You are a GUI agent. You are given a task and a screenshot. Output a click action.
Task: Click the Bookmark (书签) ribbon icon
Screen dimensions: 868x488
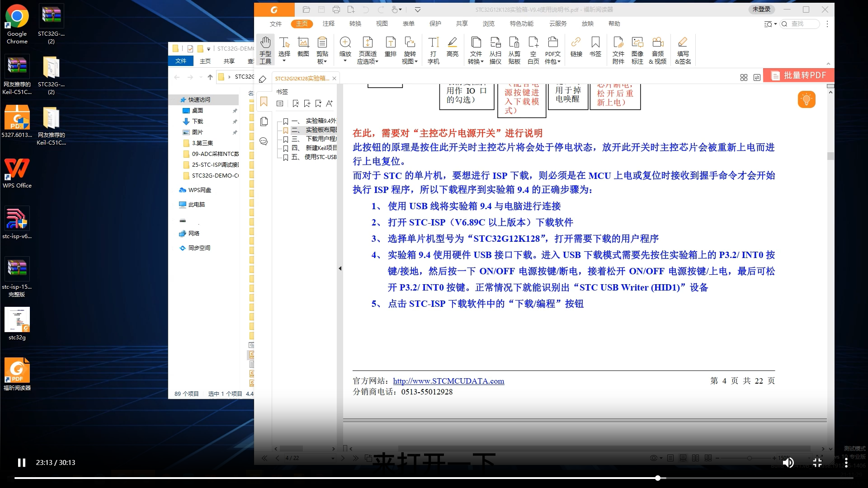pyautogui.click(x=595, y=47)
